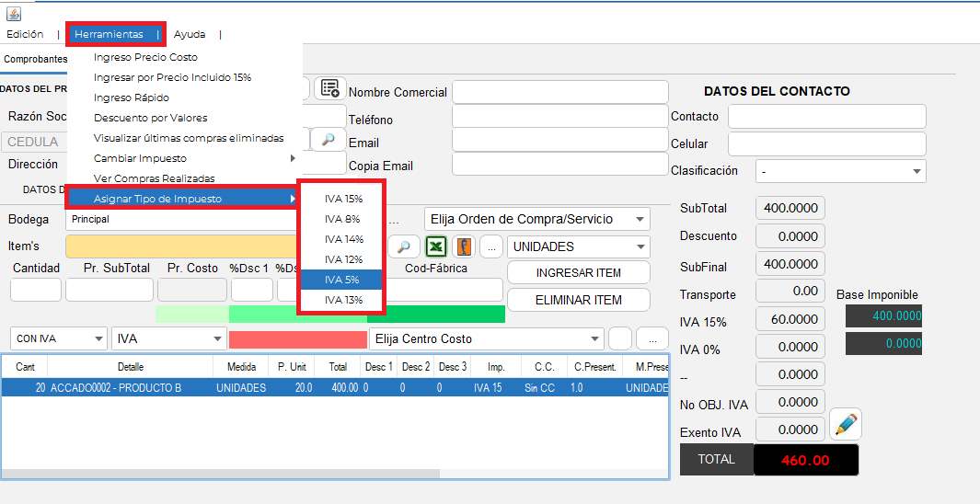Click the red color bar above the table
980x504 pixels.
coord(298,339)
